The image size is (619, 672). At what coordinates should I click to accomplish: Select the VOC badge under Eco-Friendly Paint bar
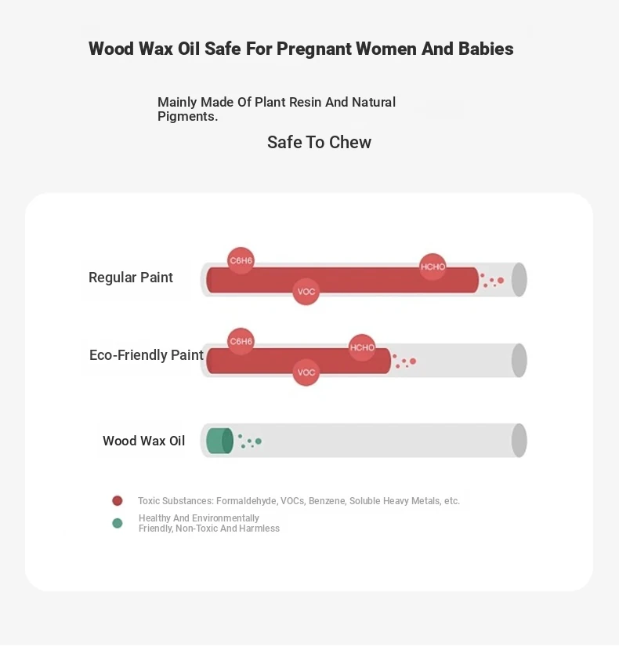click(306, 372)
